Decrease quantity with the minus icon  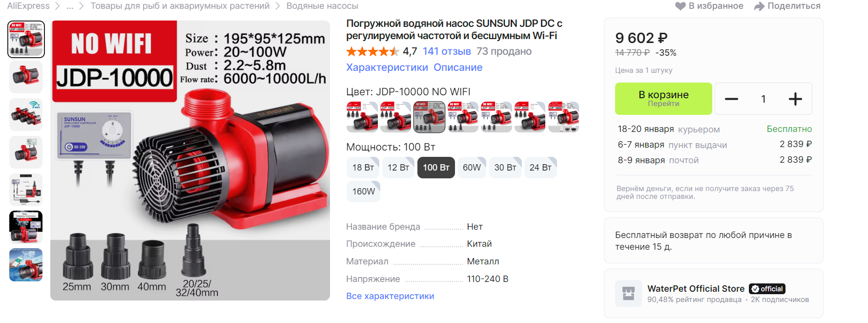point(731,99)
